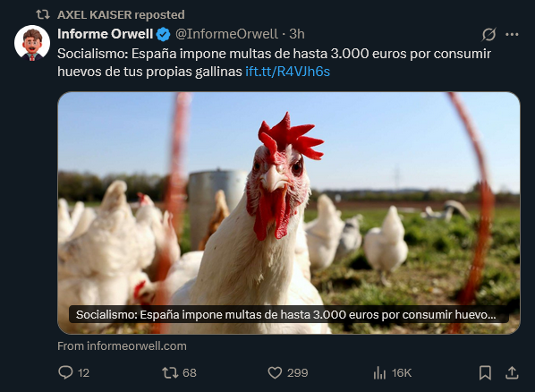
Task: Click the 3h timestamp
Action: click(x=297, y=34)
